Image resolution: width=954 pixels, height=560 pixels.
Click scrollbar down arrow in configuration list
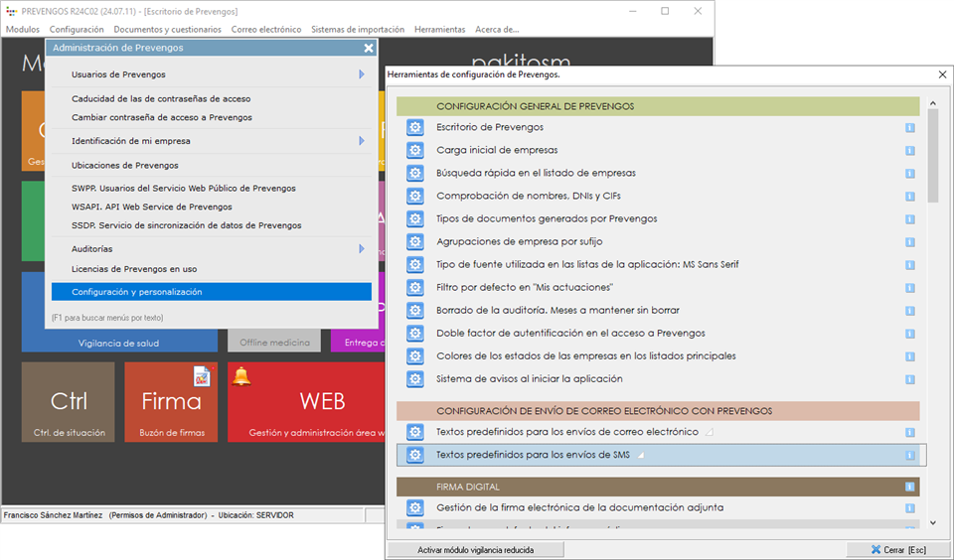[x=932, y=522]
